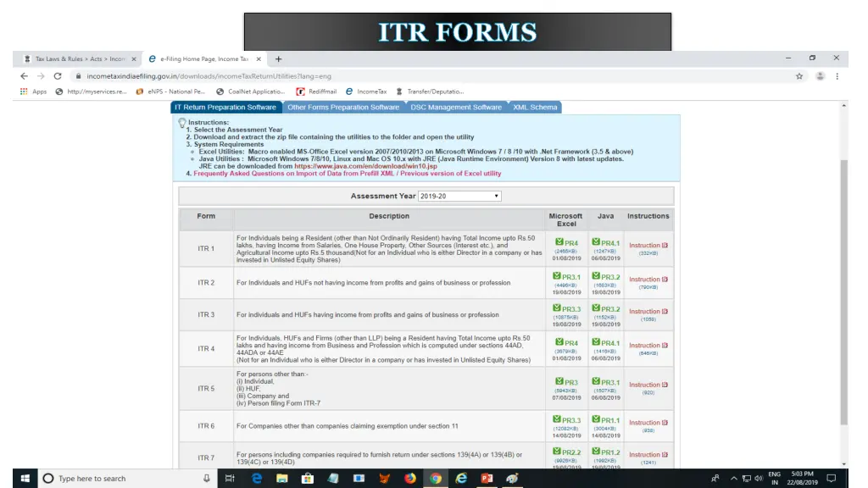Click the page vertical scrollbar thumb
The width and height of the screenshot is (868, 488).
(843, 291)
